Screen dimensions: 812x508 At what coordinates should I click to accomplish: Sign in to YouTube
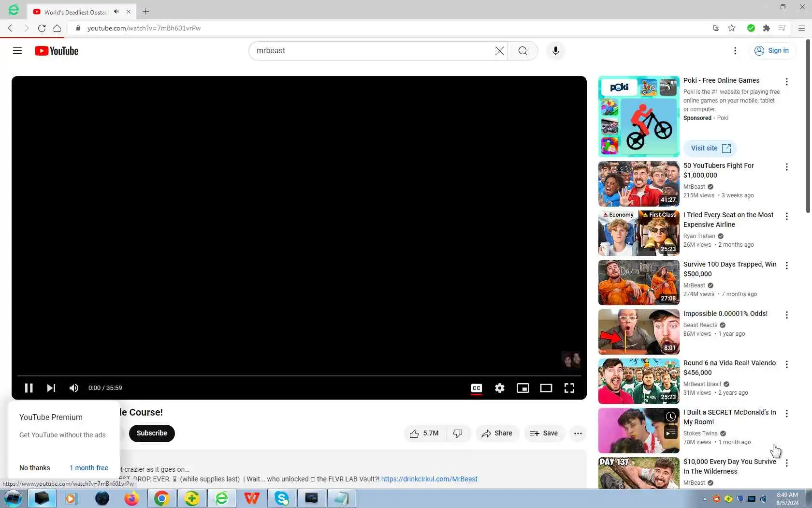(x=772, y=51)
